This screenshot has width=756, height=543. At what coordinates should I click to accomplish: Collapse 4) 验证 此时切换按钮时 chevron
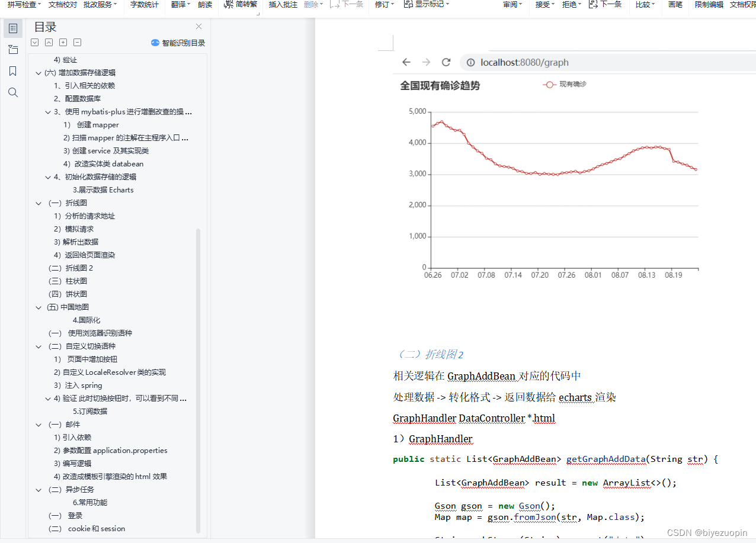coord(48,399)
